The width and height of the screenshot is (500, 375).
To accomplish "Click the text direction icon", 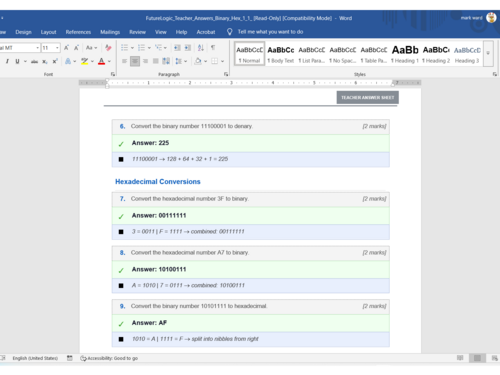I will pos(166,61).
